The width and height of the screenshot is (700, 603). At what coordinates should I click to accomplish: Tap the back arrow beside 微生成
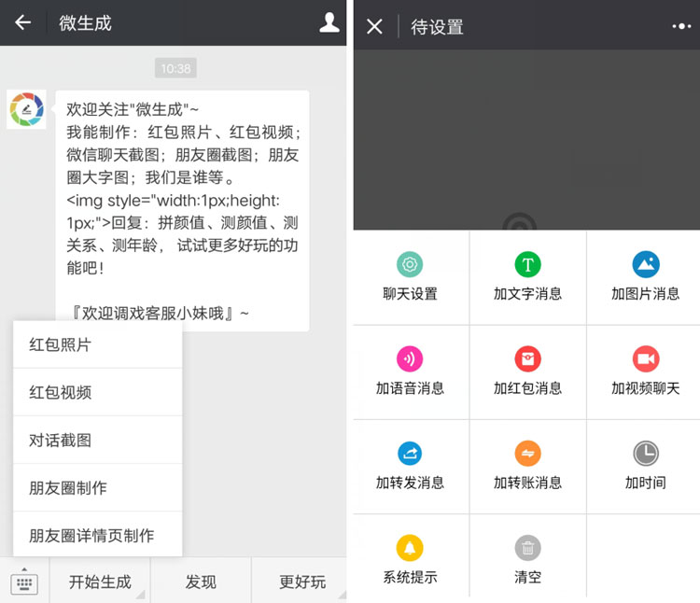(x=23, y=23)
